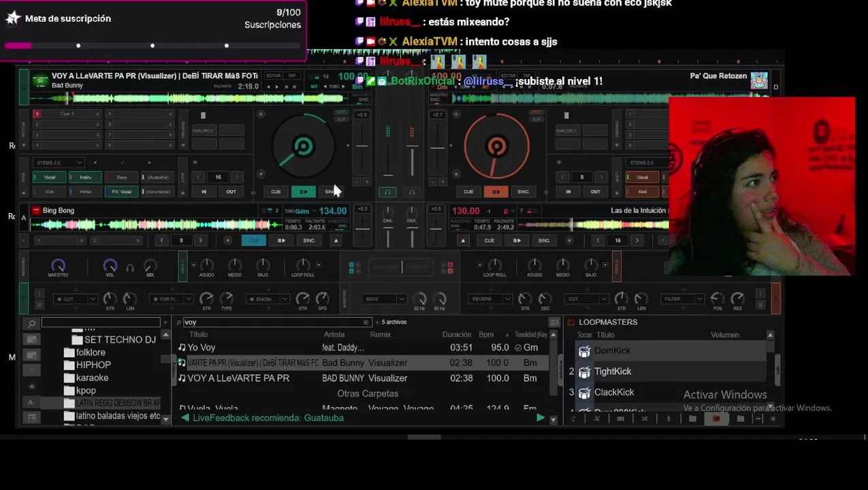Sort track list by Duración column
868x490 pixels.
pyautogui.click(x=456, y=335)
